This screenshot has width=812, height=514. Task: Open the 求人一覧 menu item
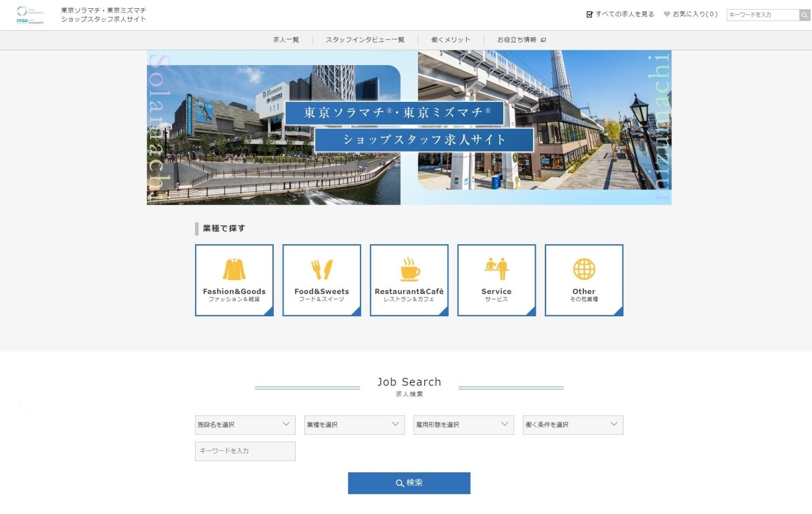point(286,40)
